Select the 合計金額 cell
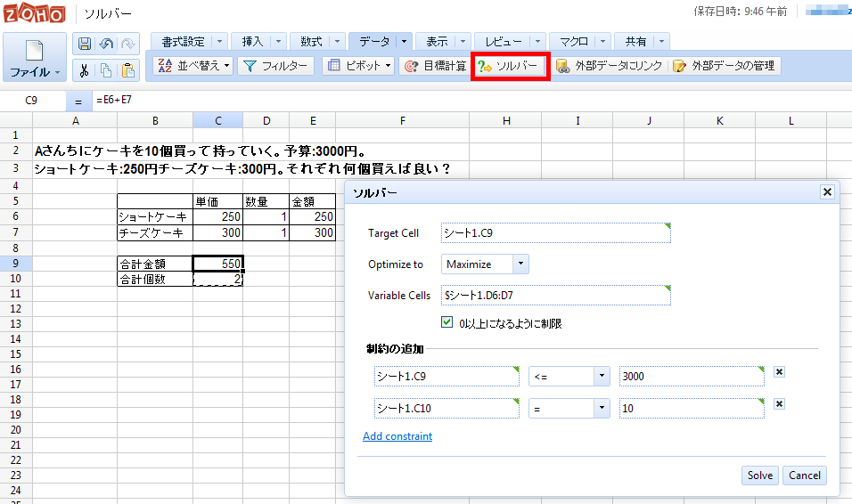Screen dimensions: 852x504 point(155,264)
